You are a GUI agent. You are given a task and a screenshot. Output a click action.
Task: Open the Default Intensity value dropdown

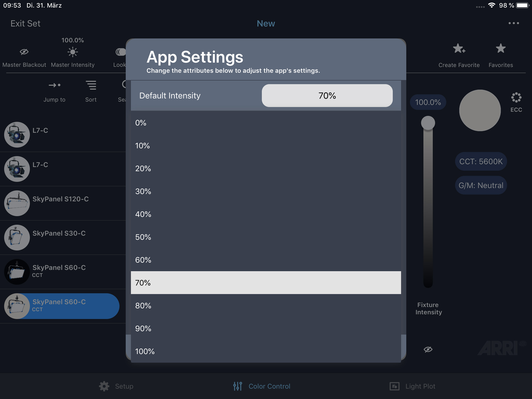point(327,96)
